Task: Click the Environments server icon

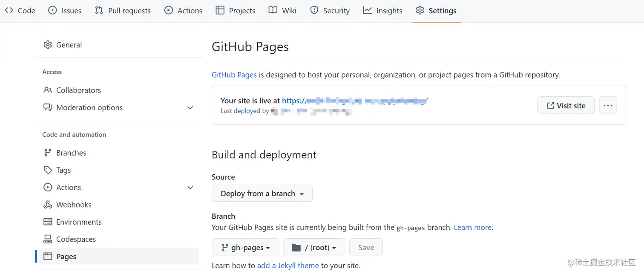Action: coord(48,222)
